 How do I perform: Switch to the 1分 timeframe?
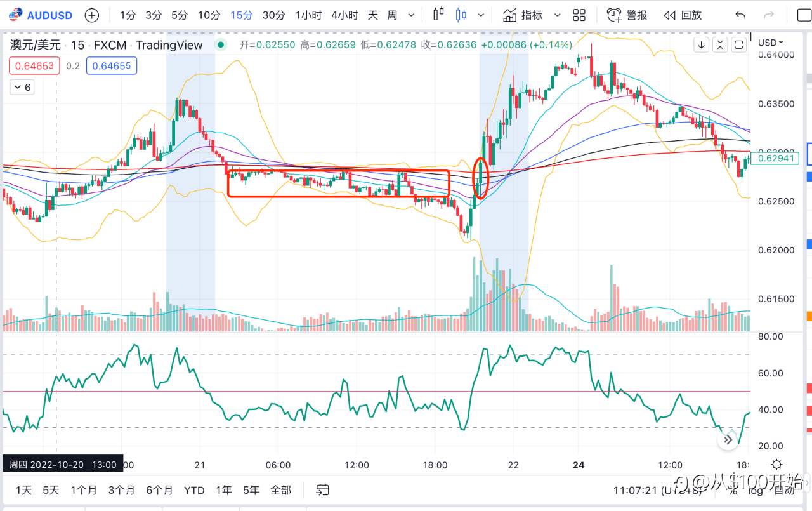tap(128, 15)
